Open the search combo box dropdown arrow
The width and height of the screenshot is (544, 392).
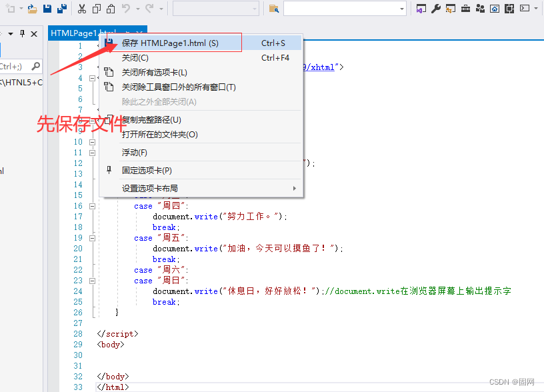[402, 9]
